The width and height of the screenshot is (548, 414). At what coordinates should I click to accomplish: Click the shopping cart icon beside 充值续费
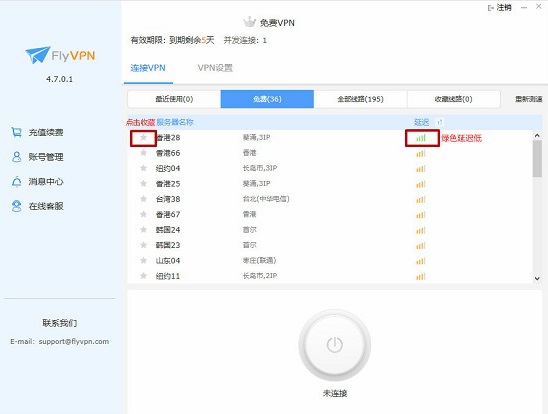click(16, 132)
